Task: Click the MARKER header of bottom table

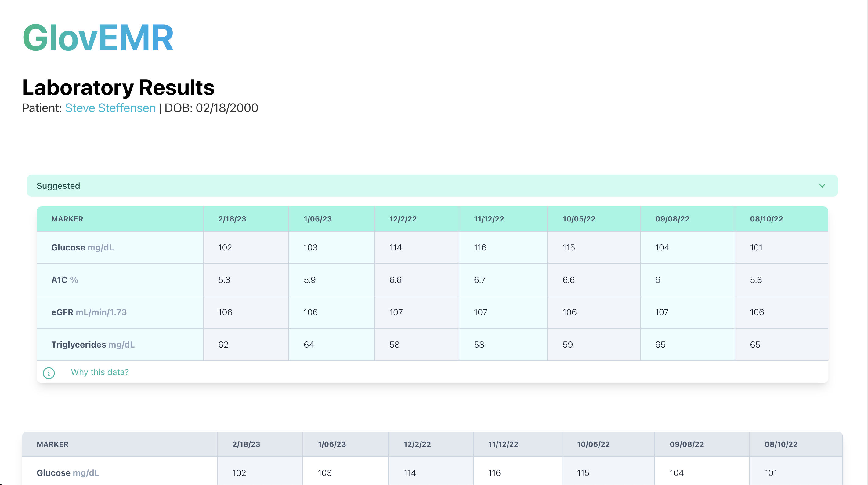Action: [52, 444]
